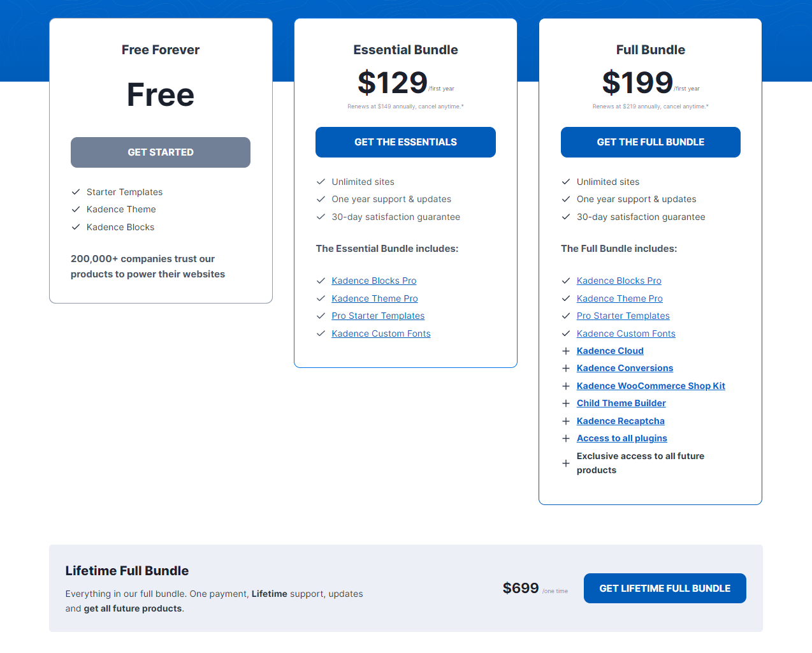Screen dimensions: 812x653
Task: Open Kadence Blocks Pro link in Essential Bundle
Action: 373,281
